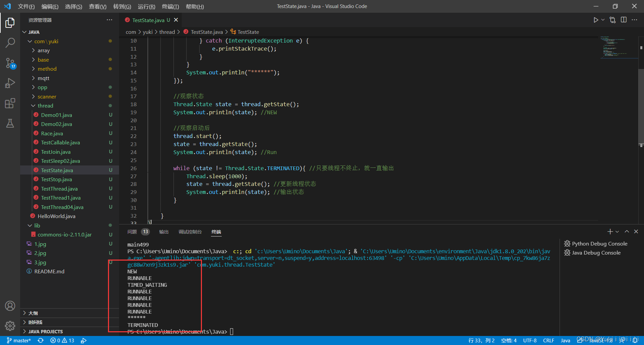644x345 pixels.
Task: Switch to the 终端 terminal tab
Action: point(216,232)
